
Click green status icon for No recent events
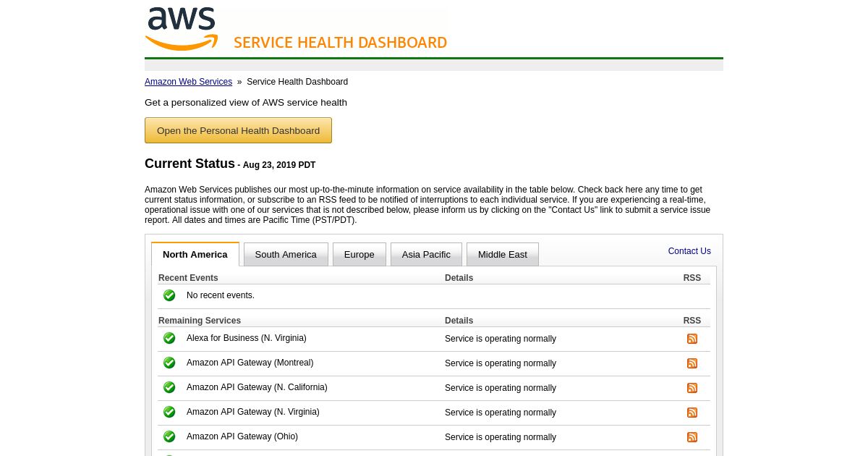pos(169,295)
